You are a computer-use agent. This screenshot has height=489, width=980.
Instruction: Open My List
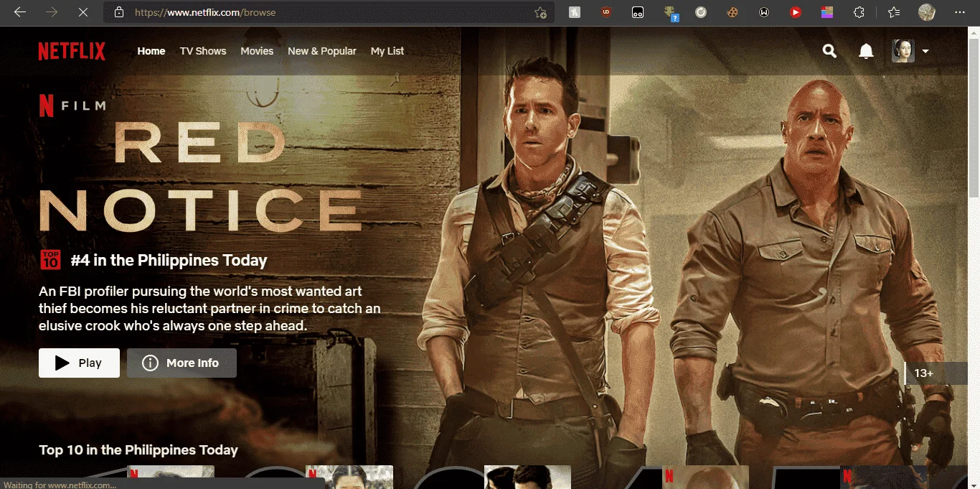tap(387, 51)
